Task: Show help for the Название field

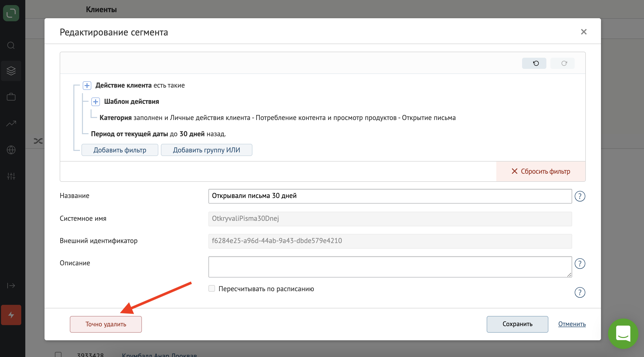Action: [580, 196]
